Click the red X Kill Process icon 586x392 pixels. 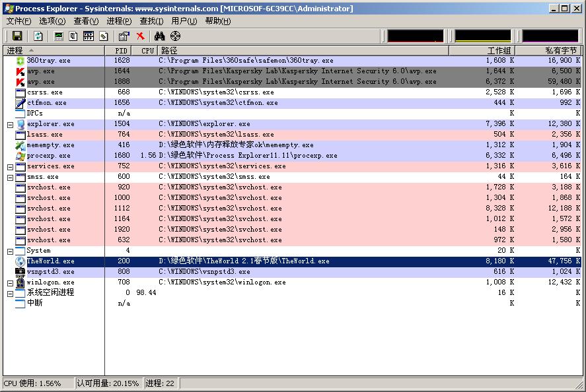click(x=141, y=36)
